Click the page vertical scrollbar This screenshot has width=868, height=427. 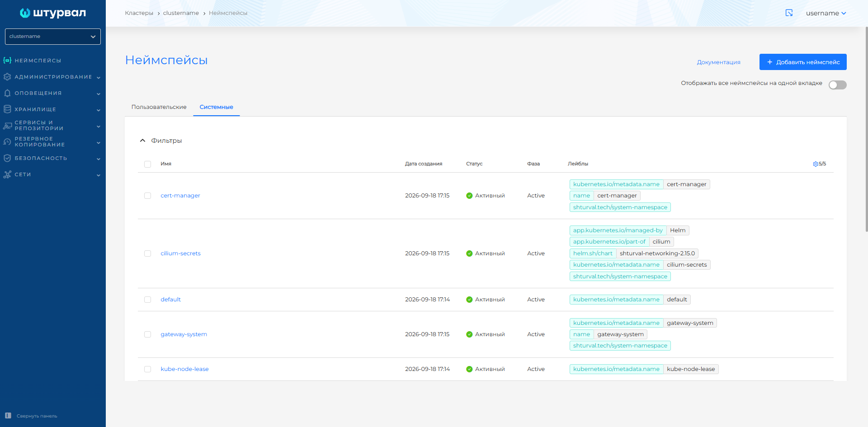(x=866, y=129)
